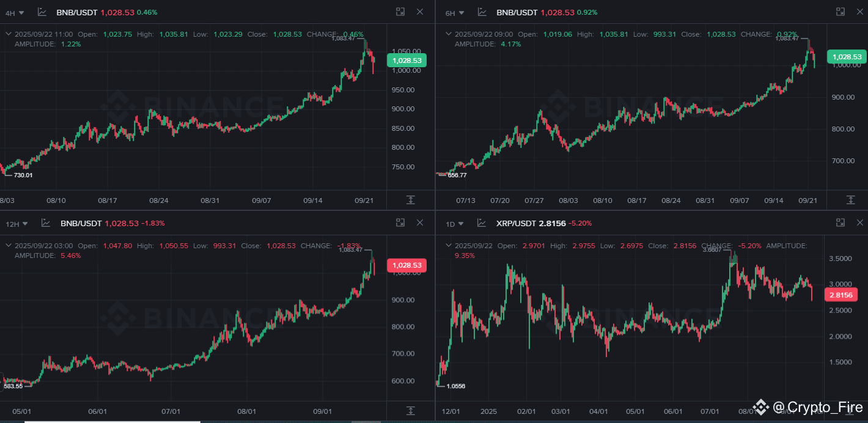This screenshot has width=868, height=423.
Task: Close the 12H BNB/USDT chart panel
Action: tap(419, 223)
